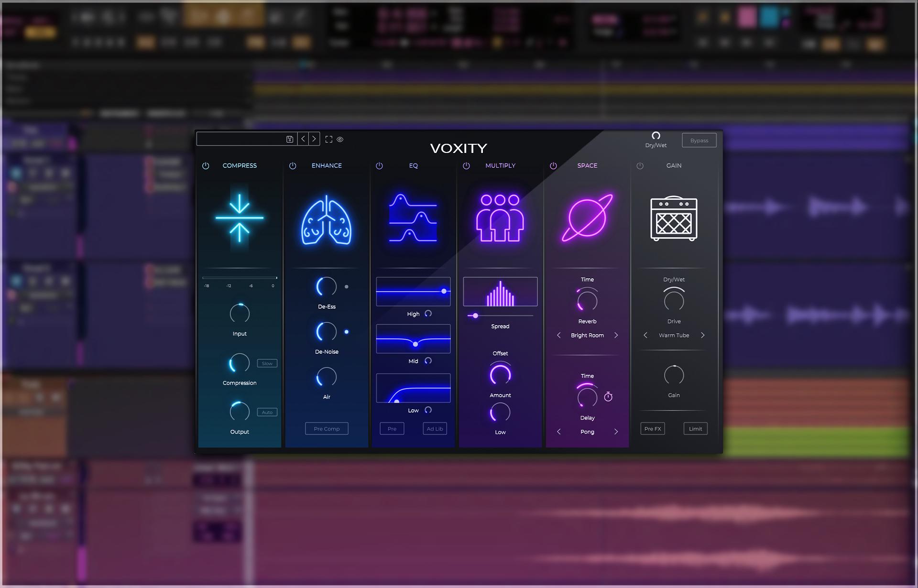Select previous drive type before Warm Tube
The image size is (918, 588).
pyautogui.click(x=645, y=335)
